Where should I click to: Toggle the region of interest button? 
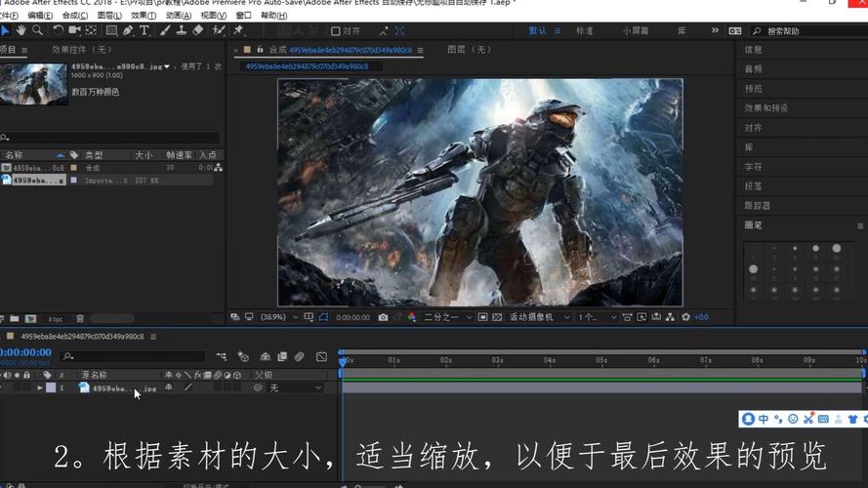click(482, 317)
